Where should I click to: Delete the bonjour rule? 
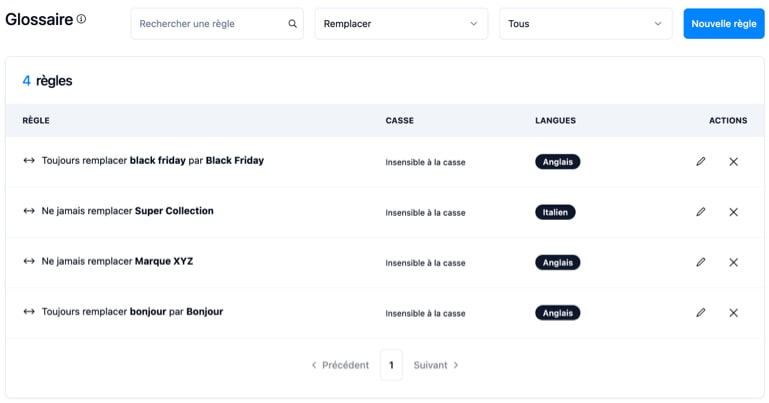point(733,312)
